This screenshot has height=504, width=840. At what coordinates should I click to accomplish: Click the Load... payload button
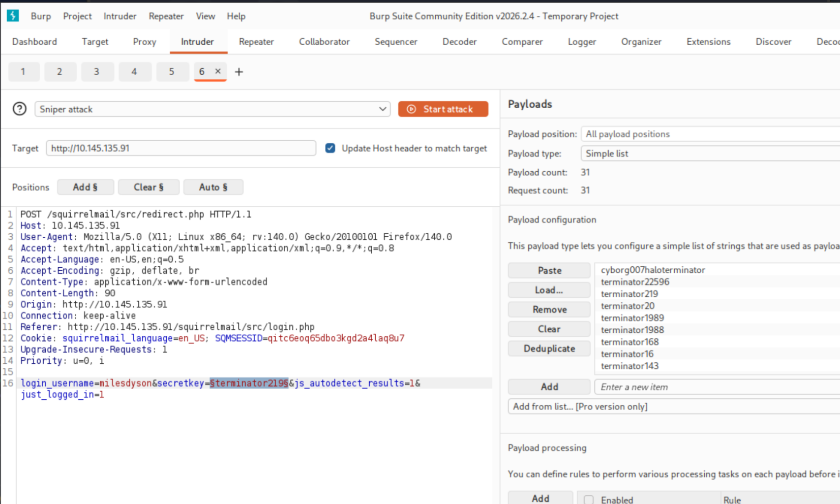tap(549, 290)
